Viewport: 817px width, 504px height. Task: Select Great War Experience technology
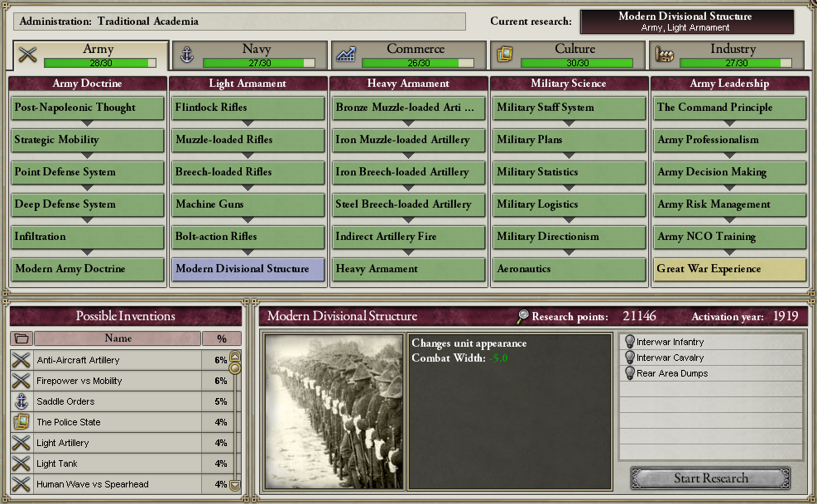729,269
